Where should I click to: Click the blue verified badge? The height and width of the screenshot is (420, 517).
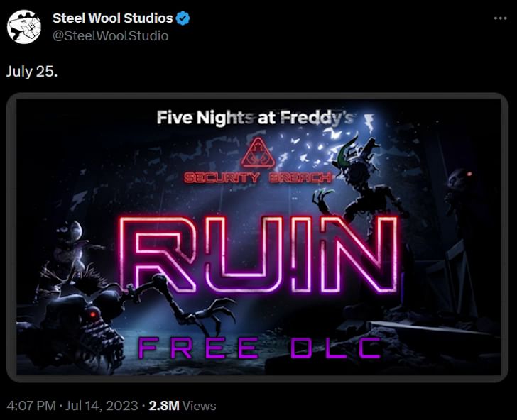pos(183,18)
